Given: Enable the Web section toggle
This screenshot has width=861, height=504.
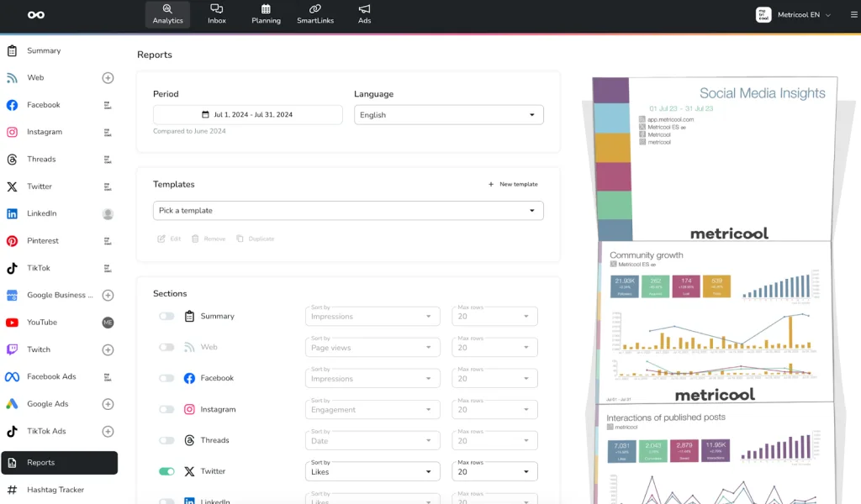Looking at the screenshot, I should point(166,347).
